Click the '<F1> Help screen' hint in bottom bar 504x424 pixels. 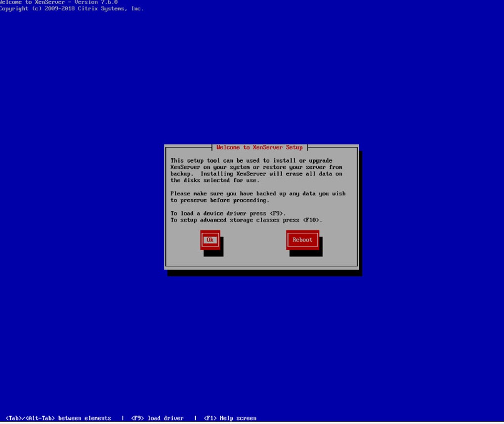[x=230, y=418]
